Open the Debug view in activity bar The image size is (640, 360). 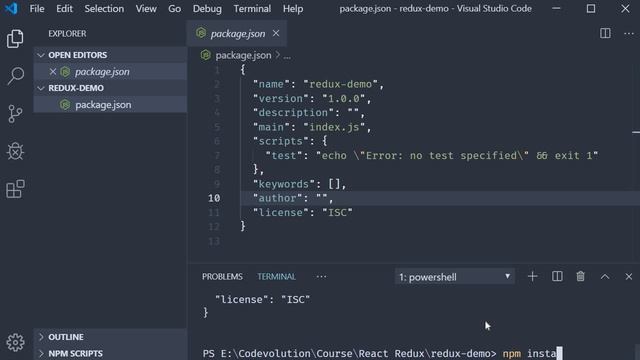15,151
